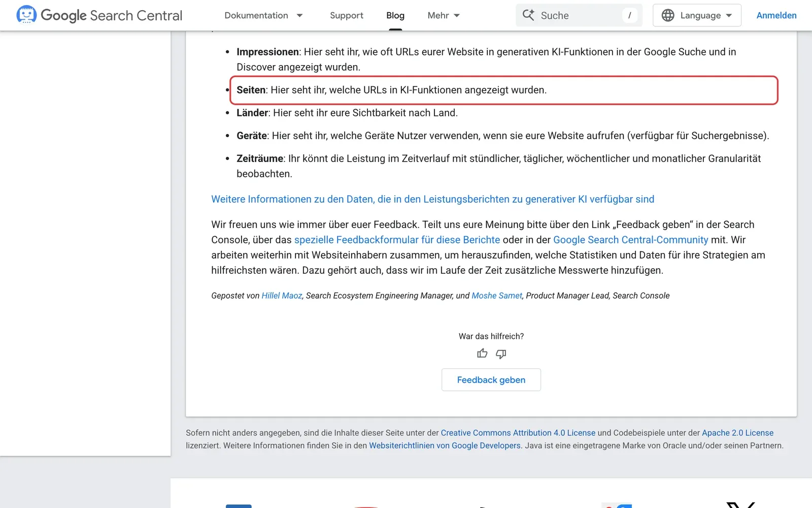
Task: Click the bold word Seiten
Action: tap(251, 90)
